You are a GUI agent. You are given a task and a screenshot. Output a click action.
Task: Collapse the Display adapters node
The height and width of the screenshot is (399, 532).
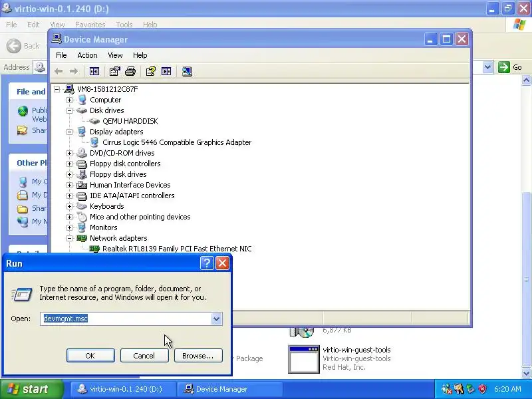pos(70,132)
